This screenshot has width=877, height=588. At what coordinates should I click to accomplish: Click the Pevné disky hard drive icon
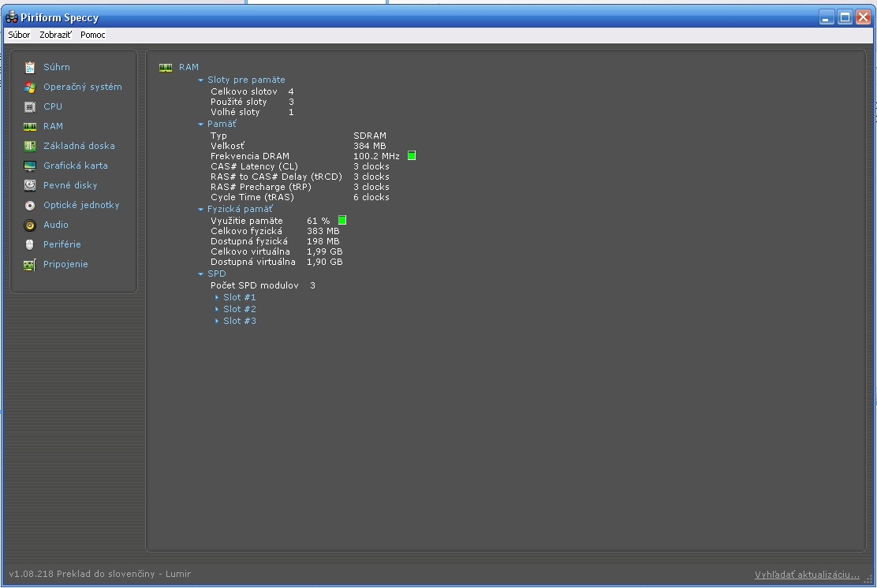pos(30,185)
